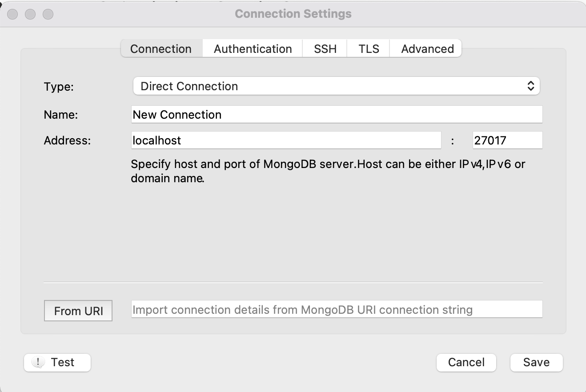Image resolution: width=586 pixels, height=392 pixels.
Task: Click the exclamation icon on the Test button
Action: (39, 362)
